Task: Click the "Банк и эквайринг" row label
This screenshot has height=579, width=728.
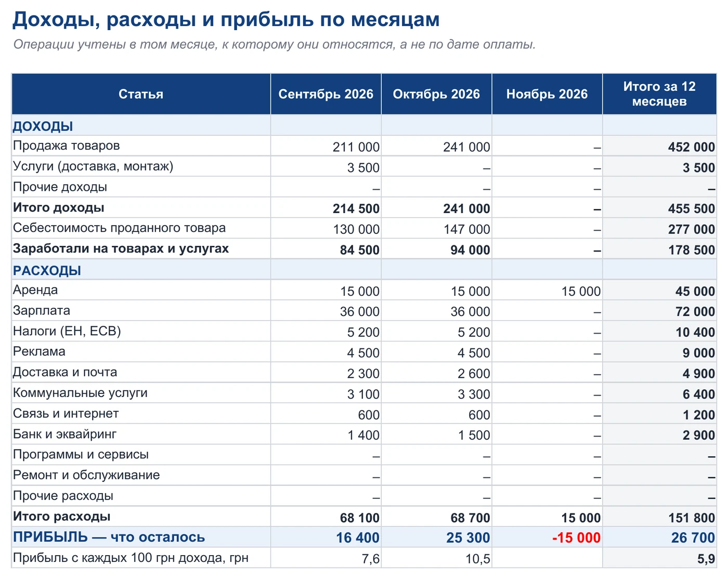Action: point(64,434)
